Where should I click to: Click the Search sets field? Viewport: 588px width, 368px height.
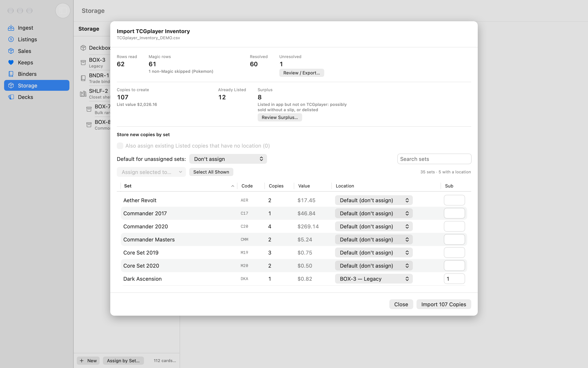tap(434, 159)
